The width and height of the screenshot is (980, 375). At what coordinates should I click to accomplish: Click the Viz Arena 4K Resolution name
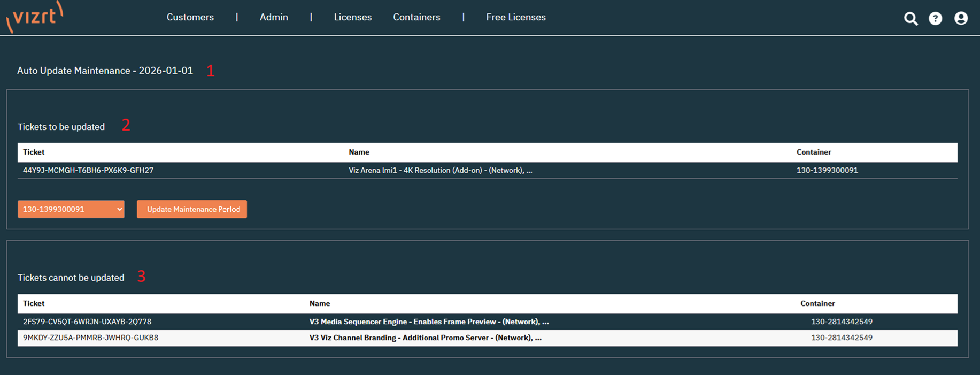[440, 170]
